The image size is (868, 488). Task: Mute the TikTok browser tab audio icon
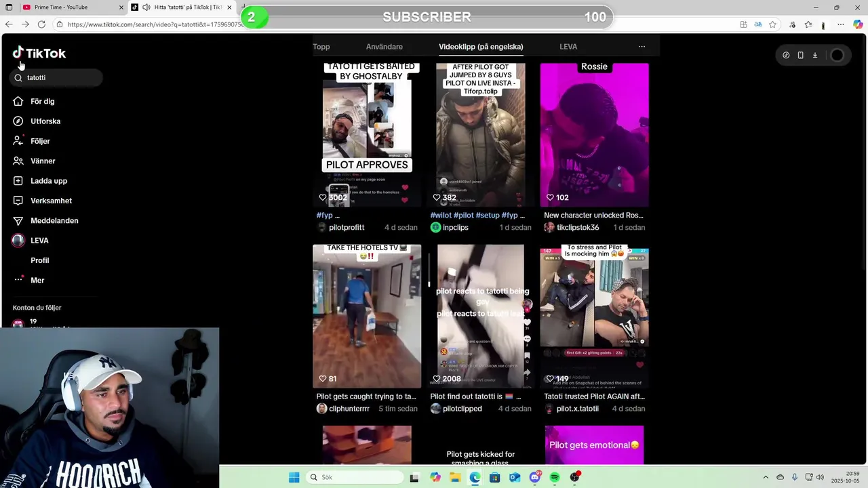point(146,7)
